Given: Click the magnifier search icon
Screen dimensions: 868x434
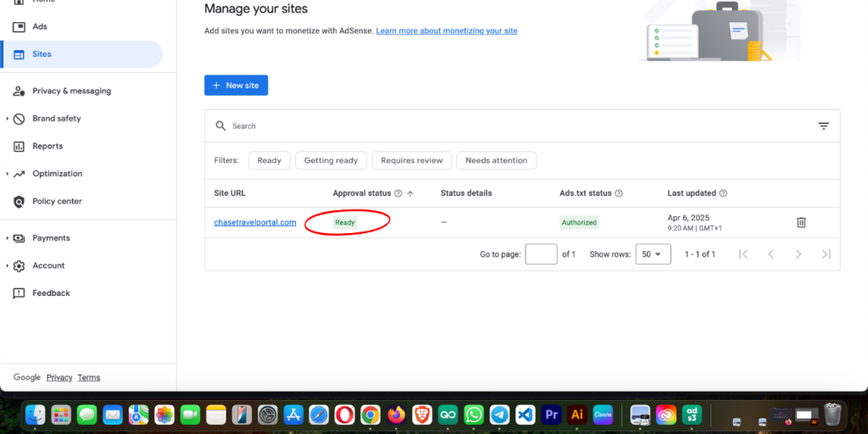Looking at the screenshot, I should (220, 125).
